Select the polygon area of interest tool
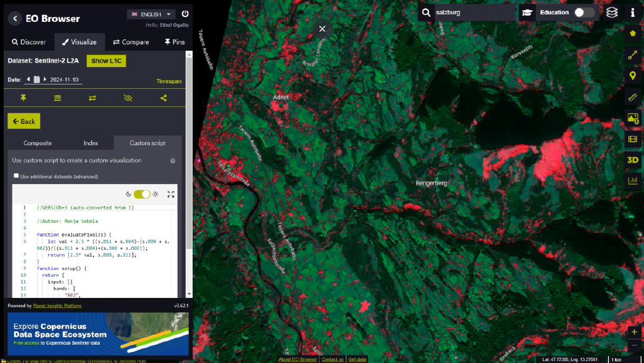Image resolution: width=644 pixels, height=363 pixels. coord(633,33)
